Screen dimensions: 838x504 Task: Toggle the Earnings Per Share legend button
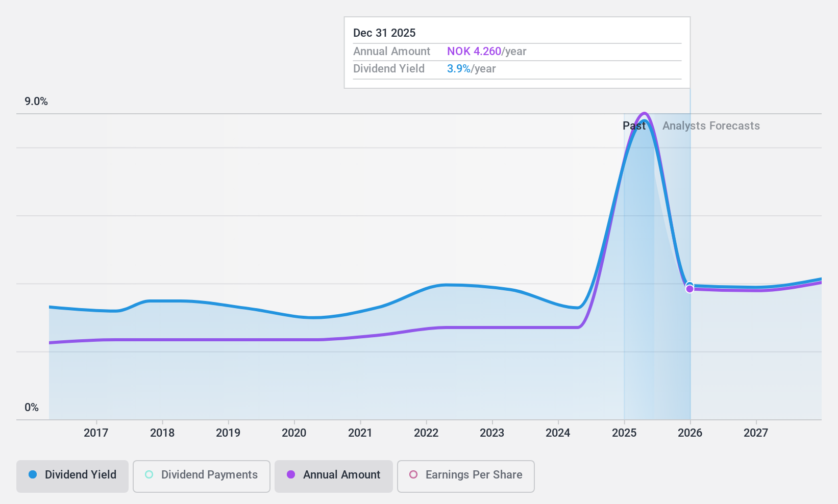(x=466, y=476)
